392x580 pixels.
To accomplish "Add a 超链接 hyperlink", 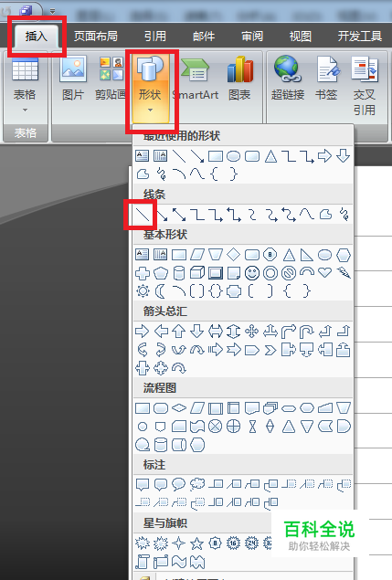I will 288,79.
